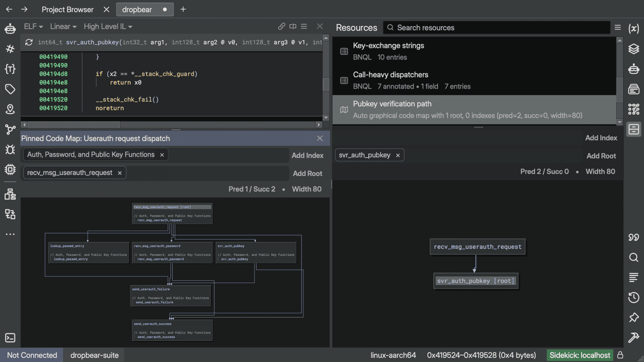This screenshot has height=362, width=644.
Task: Open the Memory Map pin sidebar icon
Action: 10,109
